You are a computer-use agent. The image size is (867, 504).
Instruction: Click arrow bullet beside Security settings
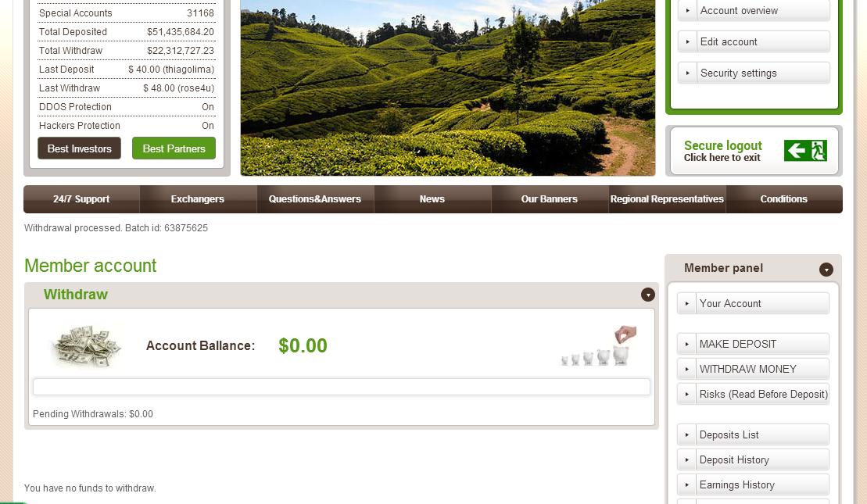[687, 73]
